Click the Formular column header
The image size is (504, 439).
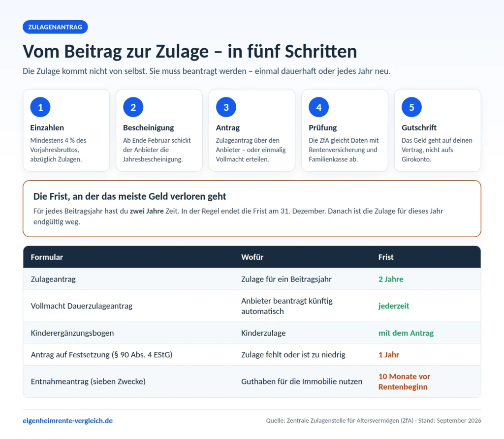(x=47, y=257)
